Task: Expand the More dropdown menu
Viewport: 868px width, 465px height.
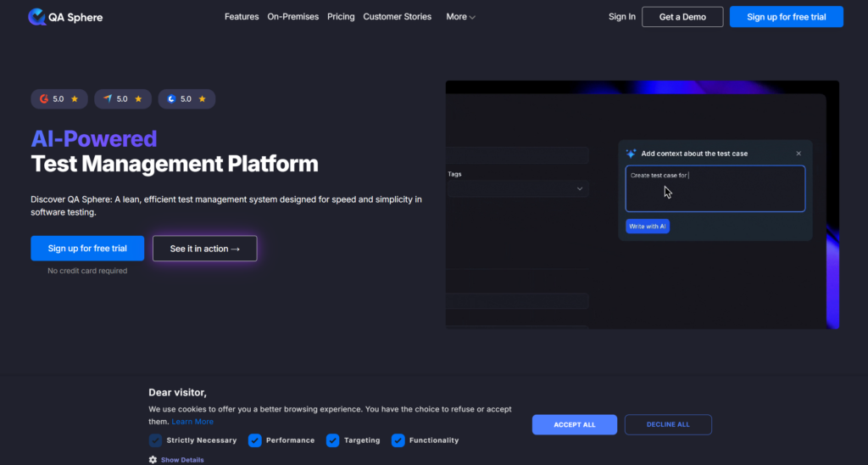Action: pyautogui.click(x=460, y=17)
